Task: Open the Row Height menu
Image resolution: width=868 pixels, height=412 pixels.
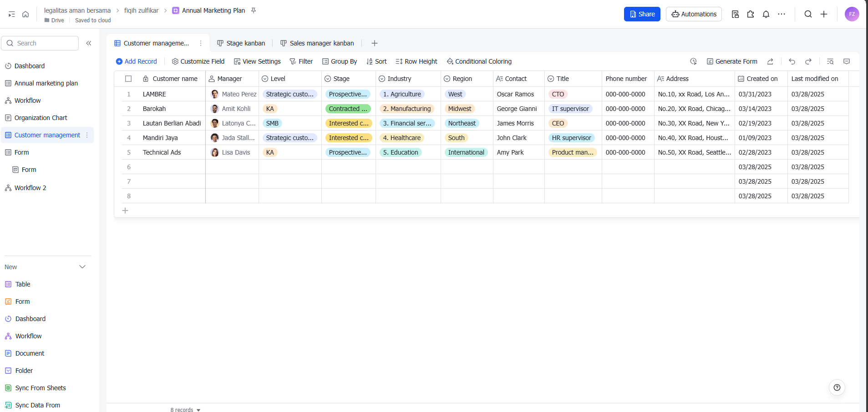Action: [x=416, y=61]
